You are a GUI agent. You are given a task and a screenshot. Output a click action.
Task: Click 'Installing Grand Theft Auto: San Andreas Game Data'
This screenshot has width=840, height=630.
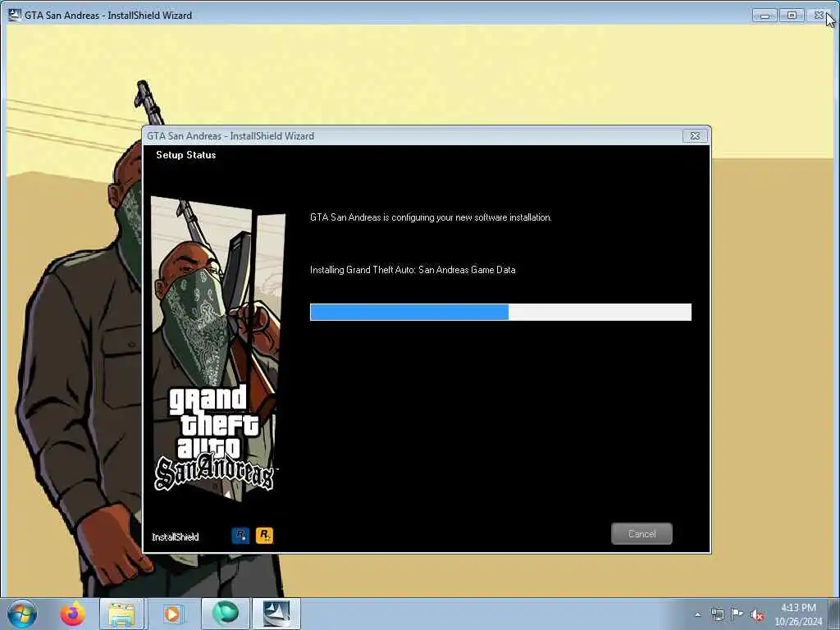tap(413, 270)
